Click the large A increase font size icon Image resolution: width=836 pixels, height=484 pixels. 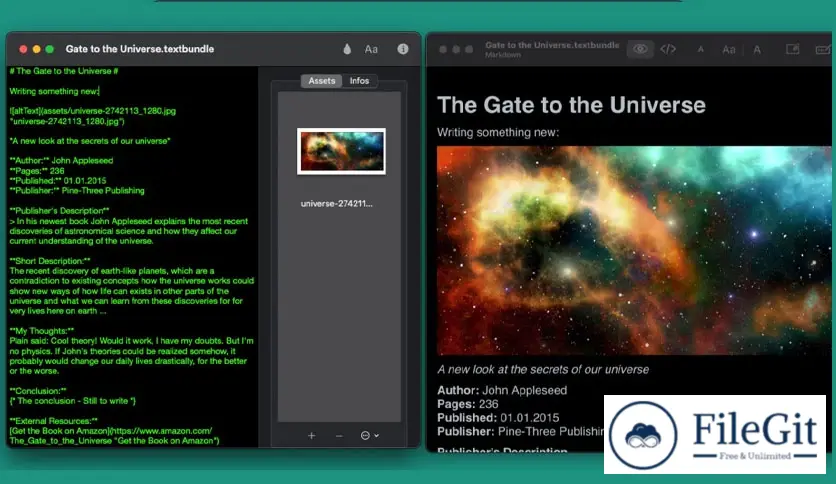pyautogui.click(x=757, y=50)
